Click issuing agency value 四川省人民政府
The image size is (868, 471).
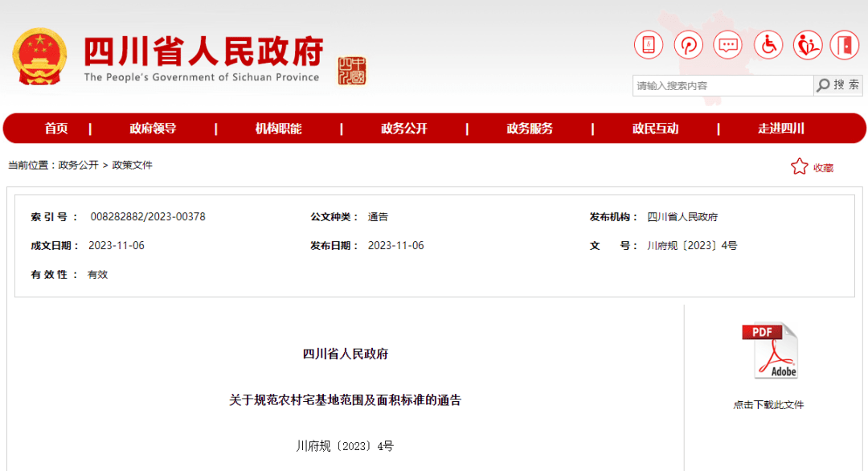(682, 217)
